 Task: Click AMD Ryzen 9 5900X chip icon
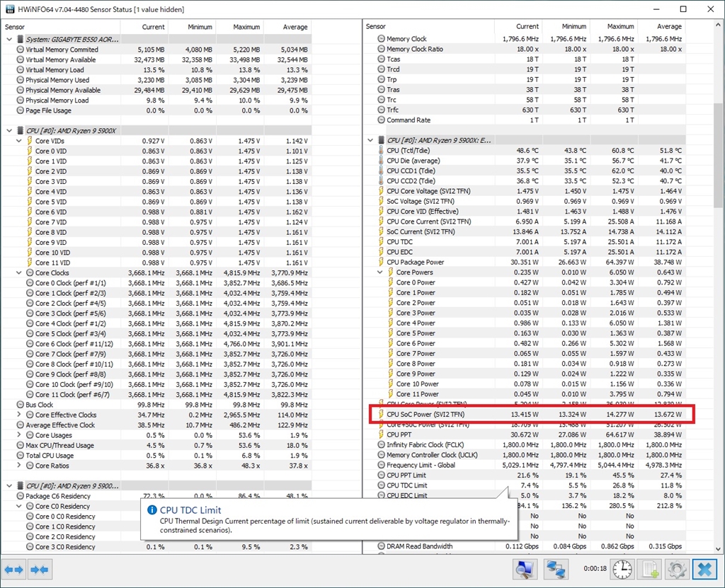coord(21,131)
